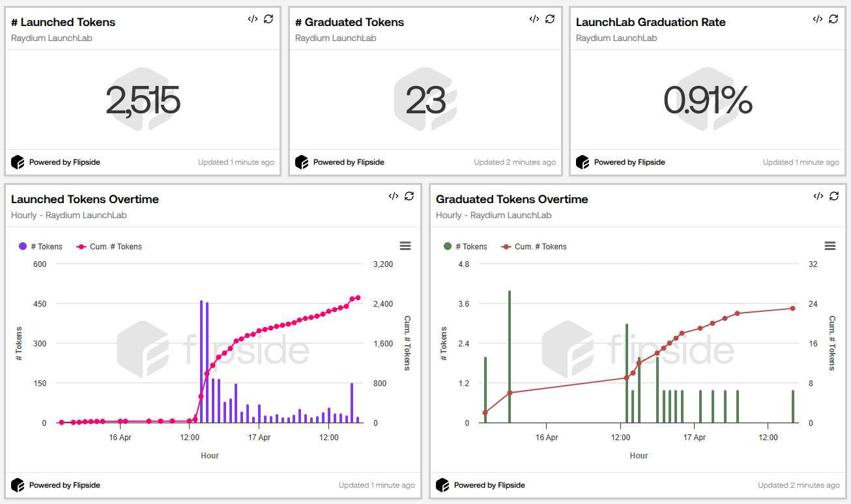The image size is (851, 504).
Task: Click embed code icon on Launched Tokens card
Action: point(253,19)
